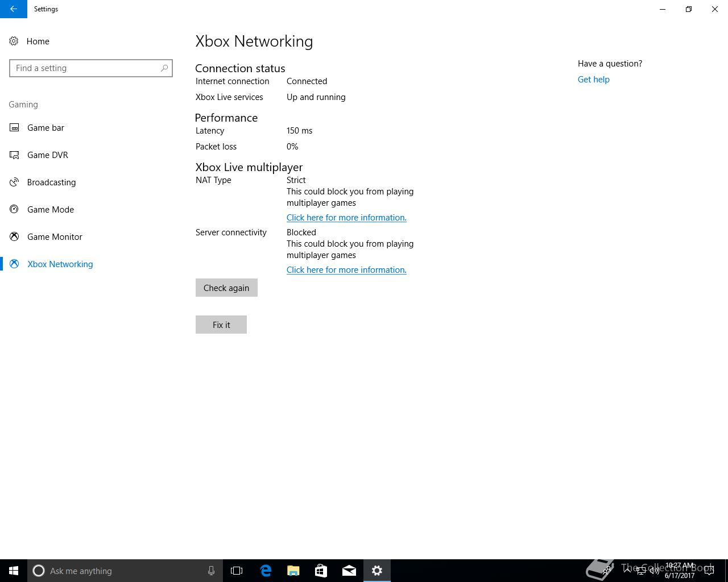Launch Microsoft Edge from the taskbar

pos(266,571)
